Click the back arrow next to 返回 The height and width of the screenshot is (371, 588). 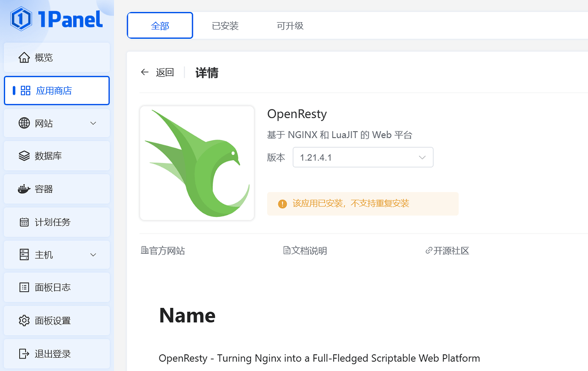(144, 72)
